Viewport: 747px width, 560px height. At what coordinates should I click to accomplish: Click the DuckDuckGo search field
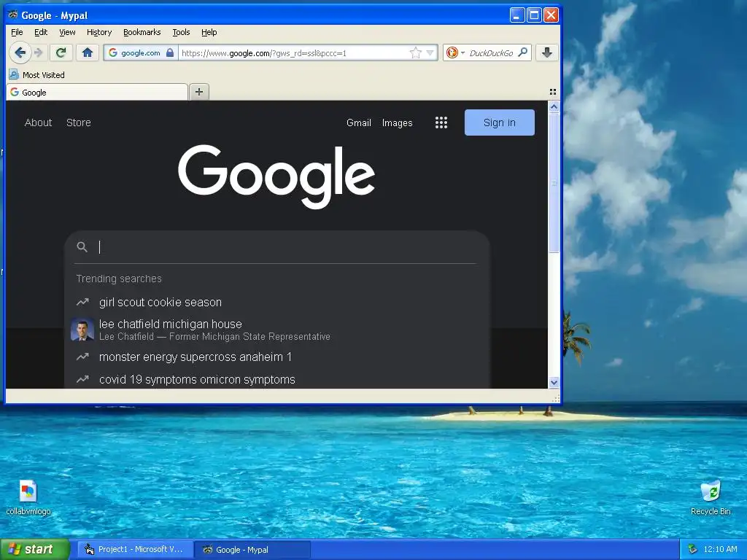click(x=491, y=52)
